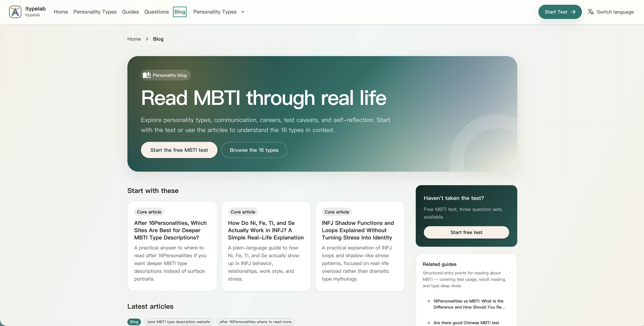Click the Blog breadcrumb item

[158, 39]
